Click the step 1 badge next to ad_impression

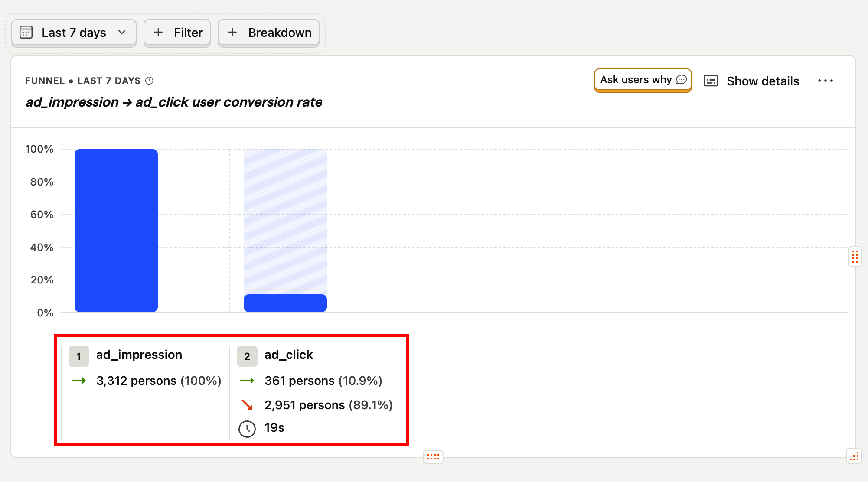(x=78, y=356)
